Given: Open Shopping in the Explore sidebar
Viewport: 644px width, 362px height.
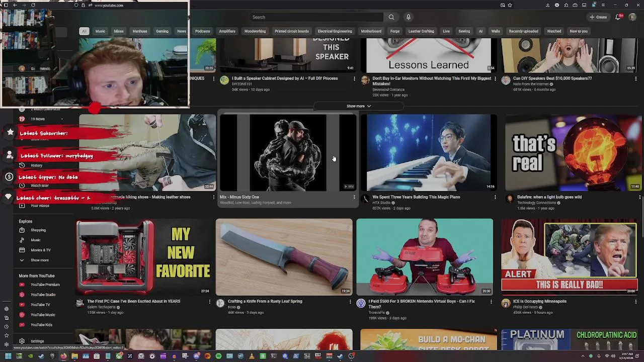Looking at the screenshot, I should (x=38, y=230).
